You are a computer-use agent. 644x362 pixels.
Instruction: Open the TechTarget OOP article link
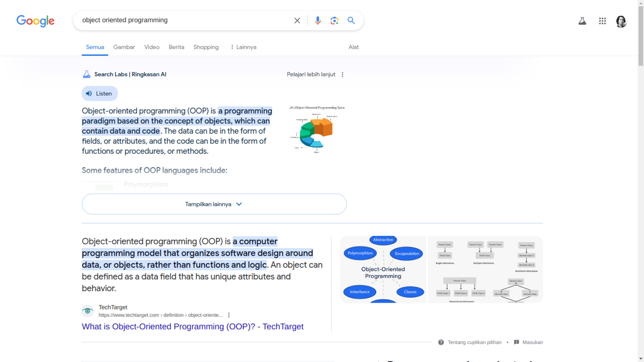coord(192,327)
